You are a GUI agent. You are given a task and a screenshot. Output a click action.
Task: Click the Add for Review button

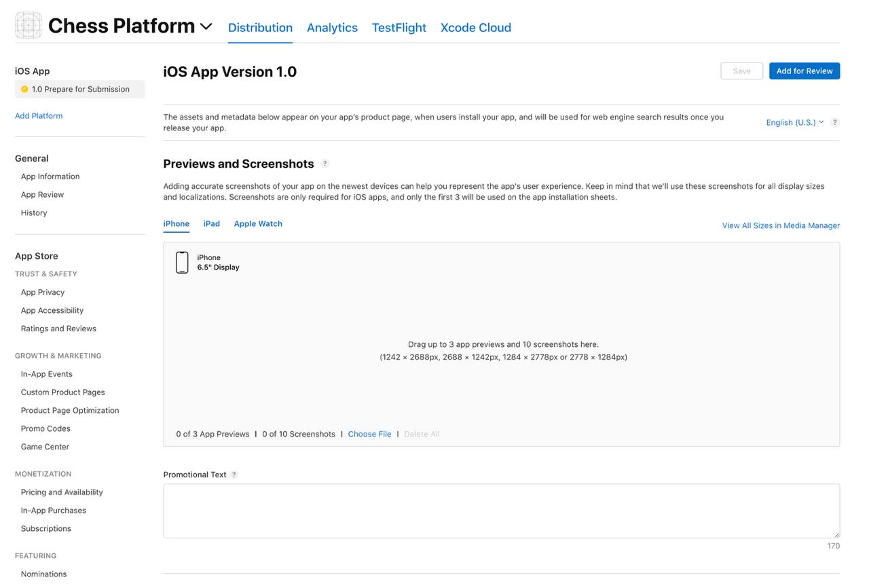805,71
